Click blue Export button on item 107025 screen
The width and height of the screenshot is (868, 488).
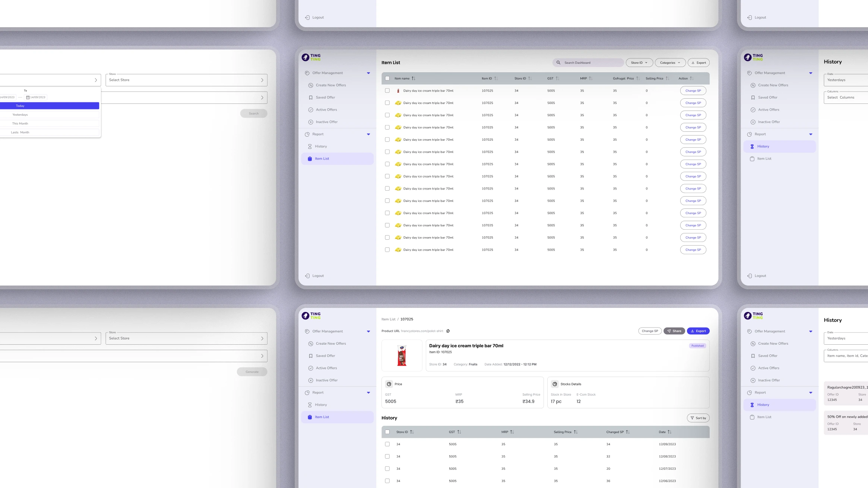click(x=698, y=331)
